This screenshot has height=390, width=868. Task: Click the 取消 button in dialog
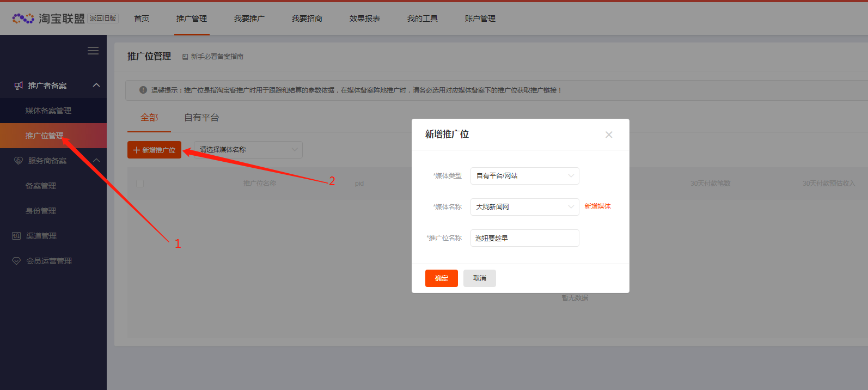(x=479, y=278)
